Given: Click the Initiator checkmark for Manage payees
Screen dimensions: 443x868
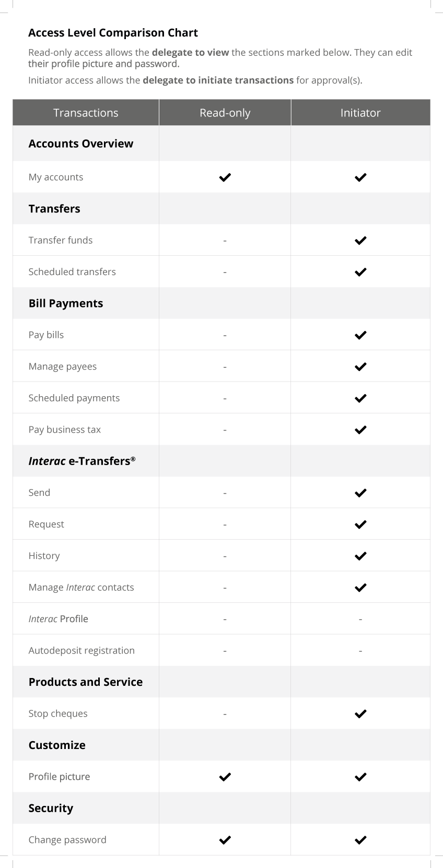Looking at the screenshot, I should point(360,367).
